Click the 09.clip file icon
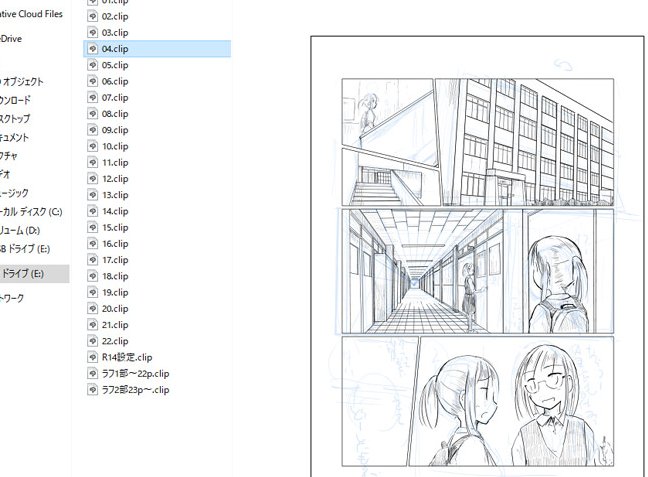The width and height of the screenshot is (648, 477). [93, 130]
